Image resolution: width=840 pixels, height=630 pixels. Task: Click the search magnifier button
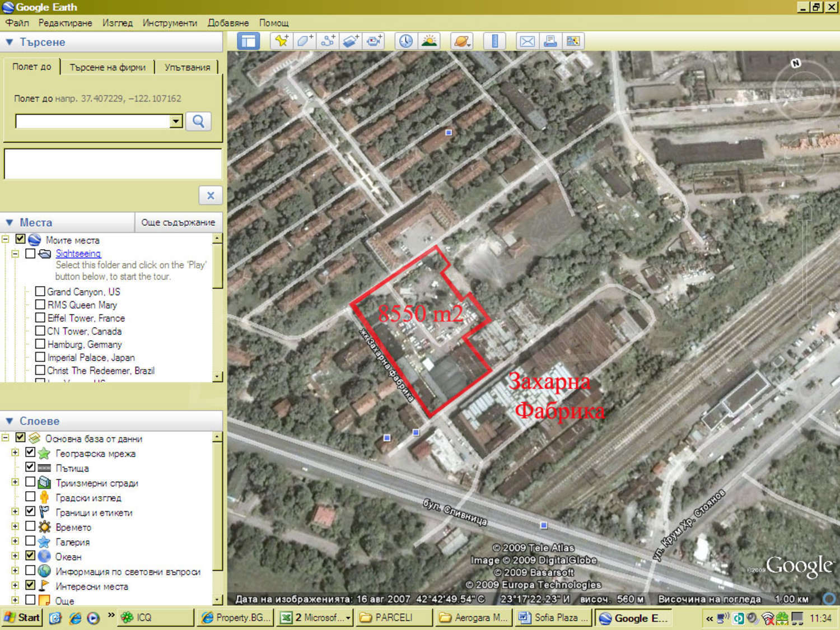[198, 121]
